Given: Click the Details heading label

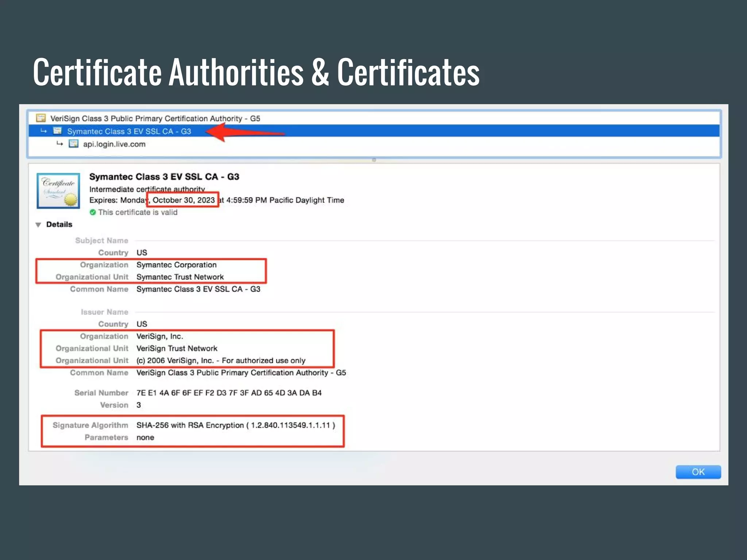Looking at the screenshot, I should point(59,225).
